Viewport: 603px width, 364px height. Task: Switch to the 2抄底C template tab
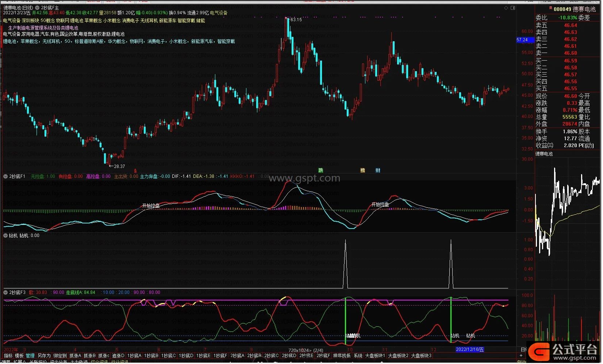272,356
